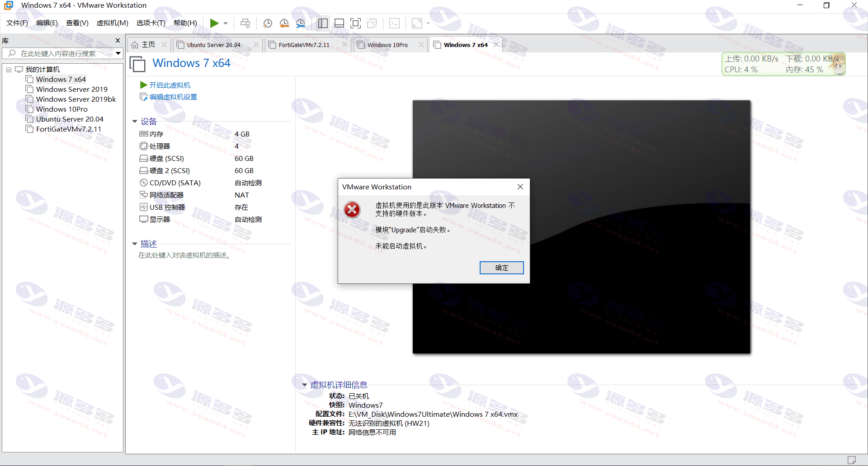The height and width of the screenshot is (466, 868).
Task: Click the green power on toolbar button
Action: click(214, 23)
